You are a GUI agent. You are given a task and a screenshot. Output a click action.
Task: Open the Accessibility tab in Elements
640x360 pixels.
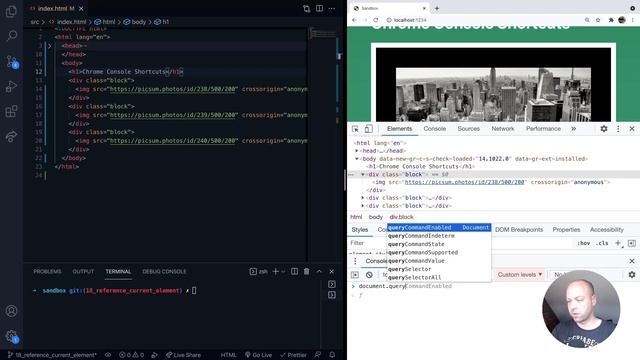pyautogui.click(x=607, y=230)
